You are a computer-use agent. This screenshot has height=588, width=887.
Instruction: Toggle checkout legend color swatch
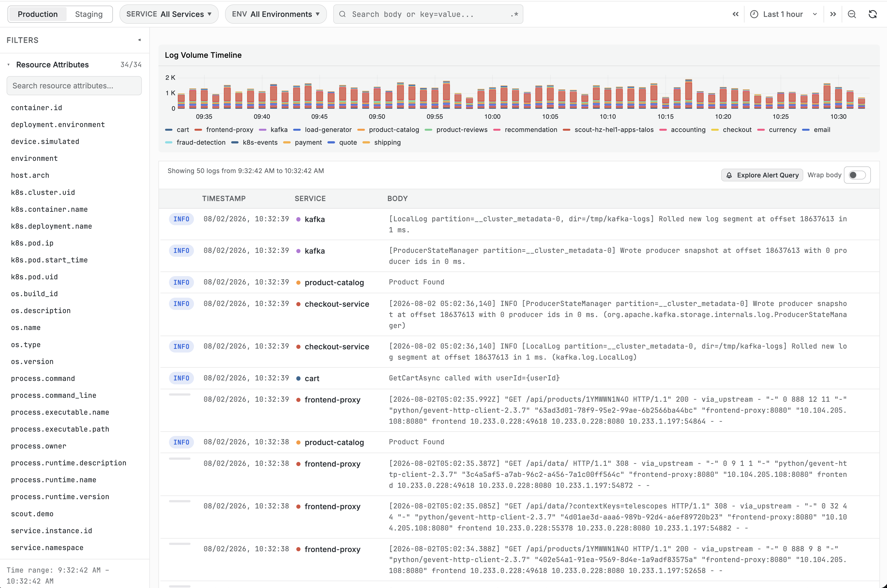coord(715,130)
